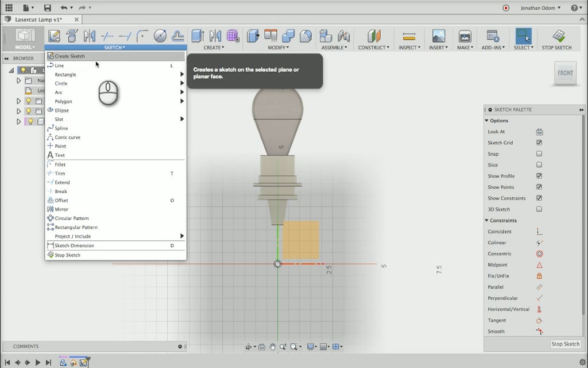Open the MODEL workspace dropdown
The height and width of the screenshot is (368, 588).
coord(25,47)
